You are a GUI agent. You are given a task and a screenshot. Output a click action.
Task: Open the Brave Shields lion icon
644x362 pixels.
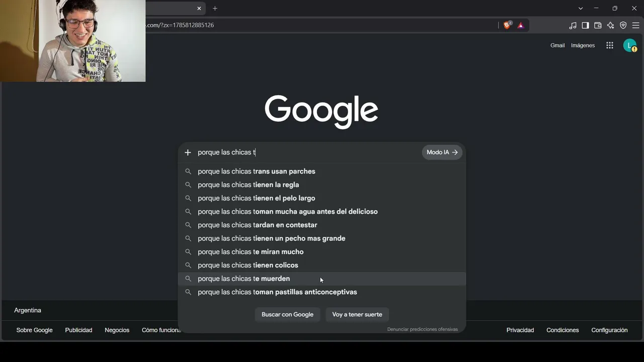[x=507, y=25]
